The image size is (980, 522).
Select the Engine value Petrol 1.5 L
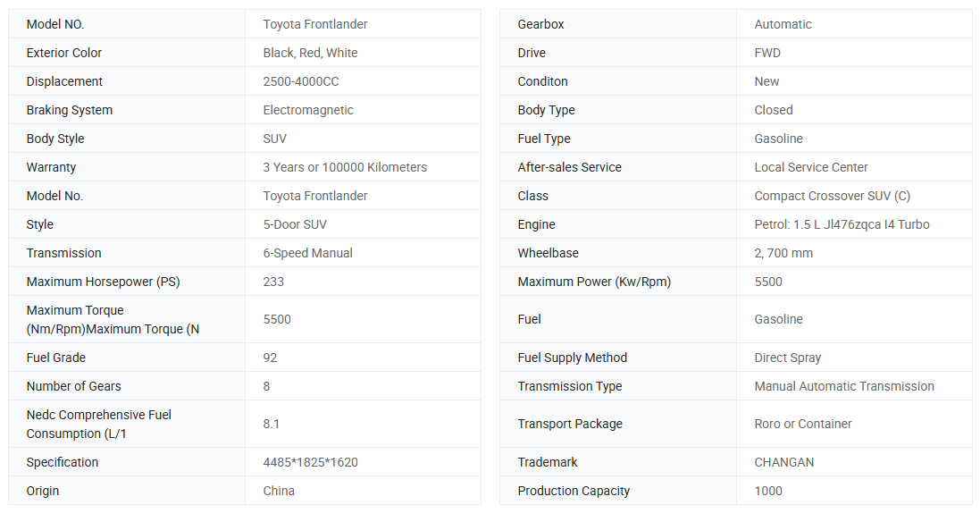[842, 224]
